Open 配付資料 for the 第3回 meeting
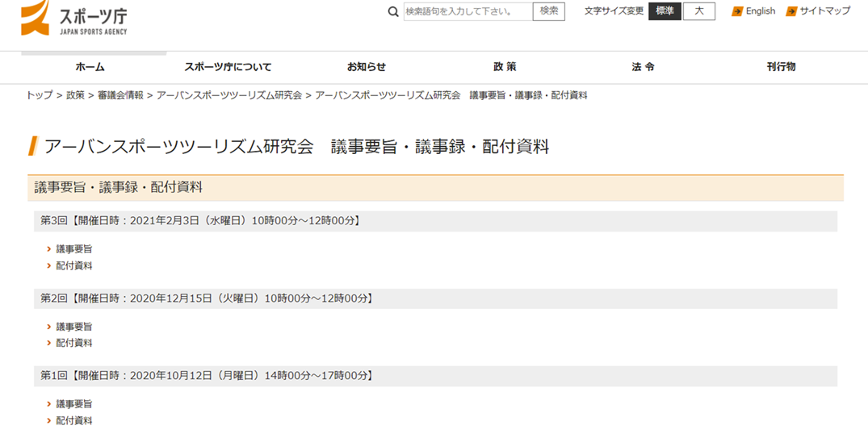The width and height of the screenshot is (868, 434). point(74,266)
